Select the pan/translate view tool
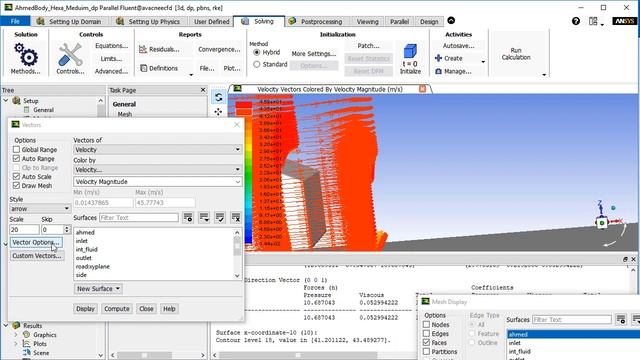 click(x=218, y=112)
